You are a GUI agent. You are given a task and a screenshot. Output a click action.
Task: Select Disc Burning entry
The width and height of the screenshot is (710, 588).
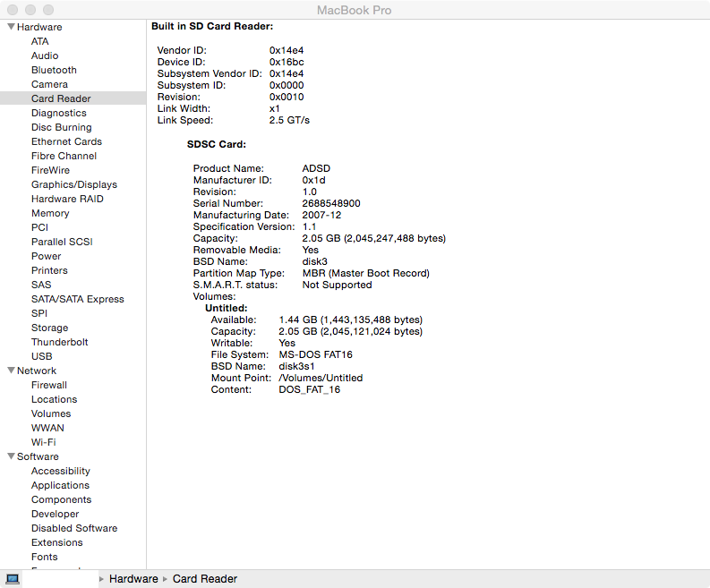coord(62,127)
